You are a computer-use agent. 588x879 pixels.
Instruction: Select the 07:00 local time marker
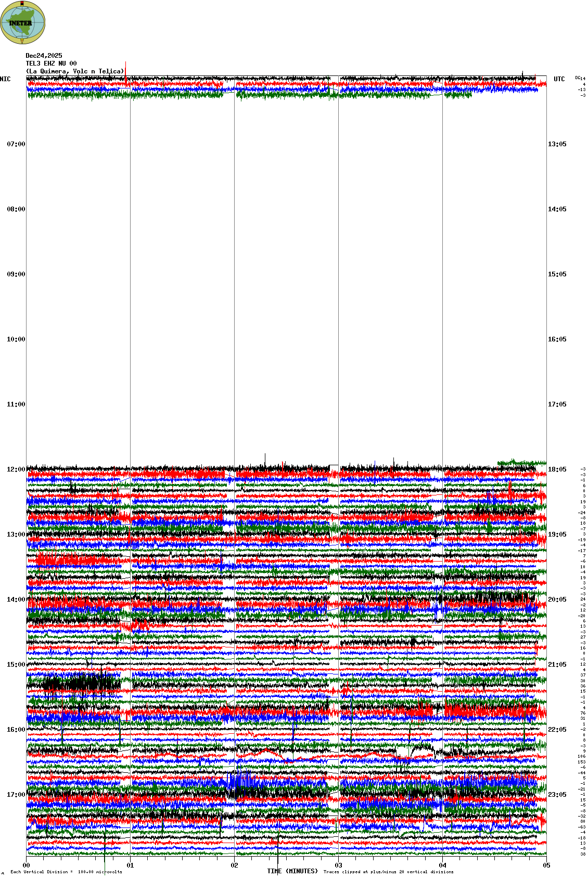point(16,144)
